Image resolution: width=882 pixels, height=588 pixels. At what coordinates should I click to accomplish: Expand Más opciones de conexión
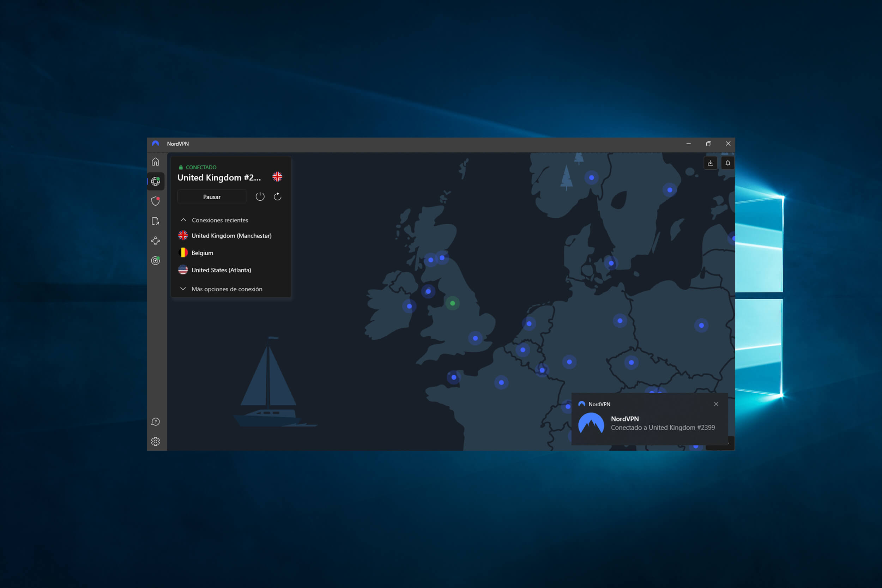(221, 289)
